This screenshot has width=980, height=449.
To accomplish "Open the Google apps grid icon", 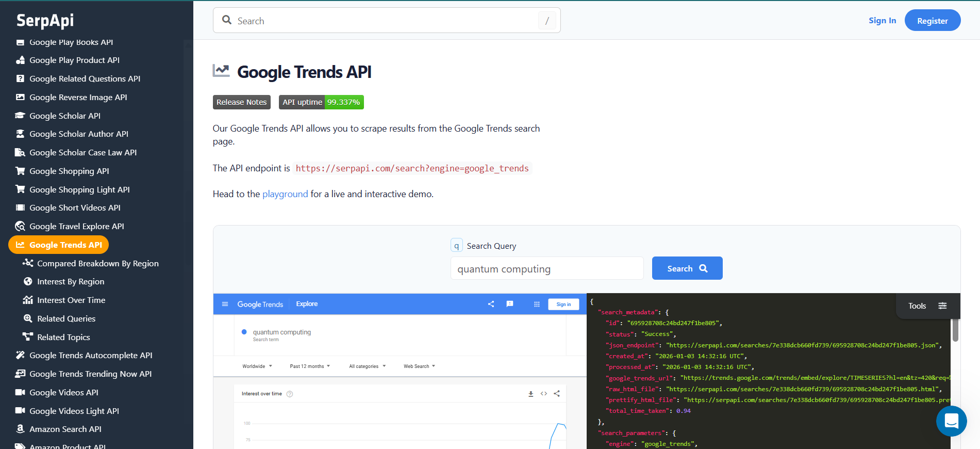I will 537,304.
